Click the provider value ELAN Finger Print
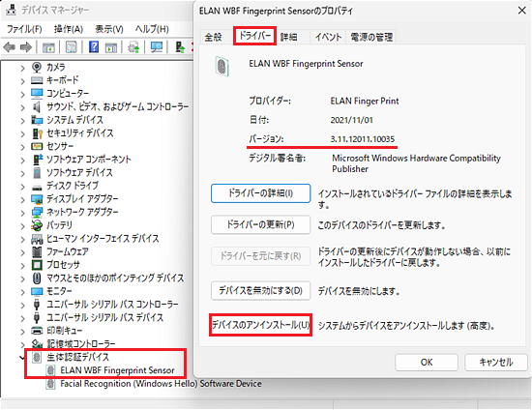 tap(365, 102)
